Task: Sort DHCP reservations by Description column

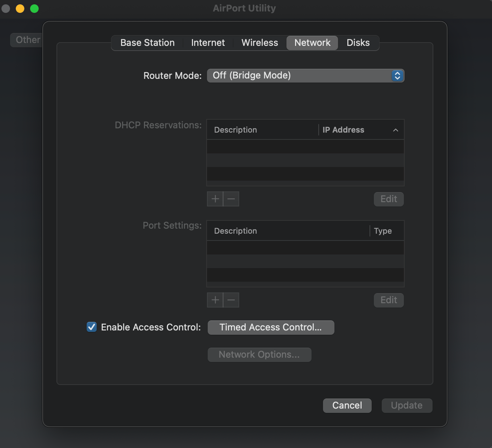Action: pyautogui.click(x=262, y=130)
